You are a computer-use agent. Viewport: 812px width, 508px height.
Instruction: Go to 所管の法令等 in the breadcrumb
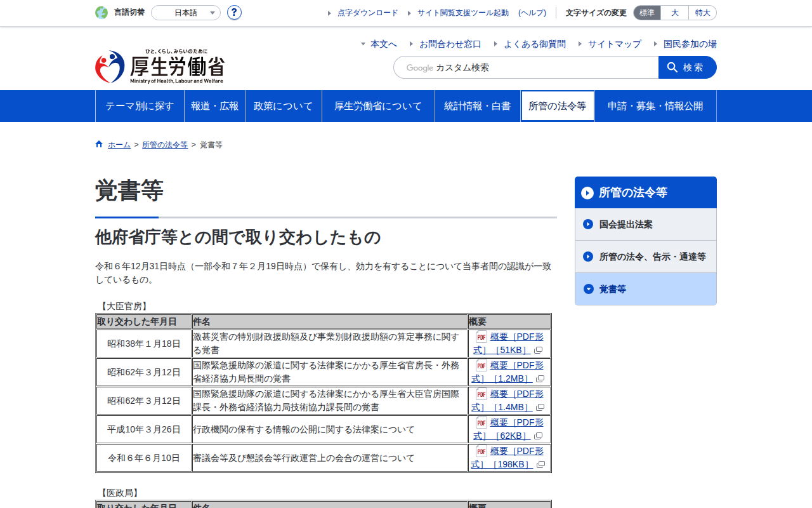165,145
